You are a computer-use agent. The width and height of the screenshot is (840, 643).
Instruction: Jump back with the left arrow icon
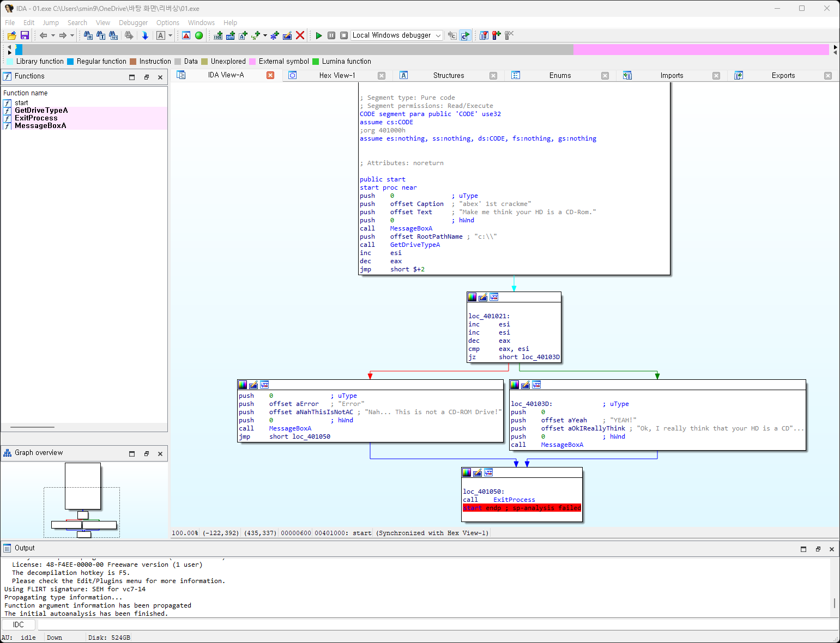(43, 35)
